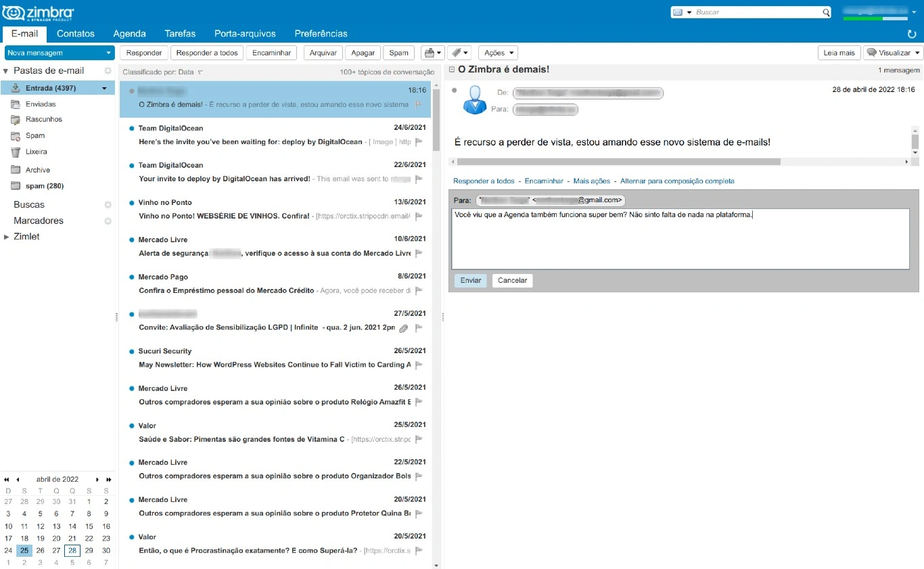Open the Lixeira trash folder
The width and height of the screenshot is (924, 569).
click(36, 152)
